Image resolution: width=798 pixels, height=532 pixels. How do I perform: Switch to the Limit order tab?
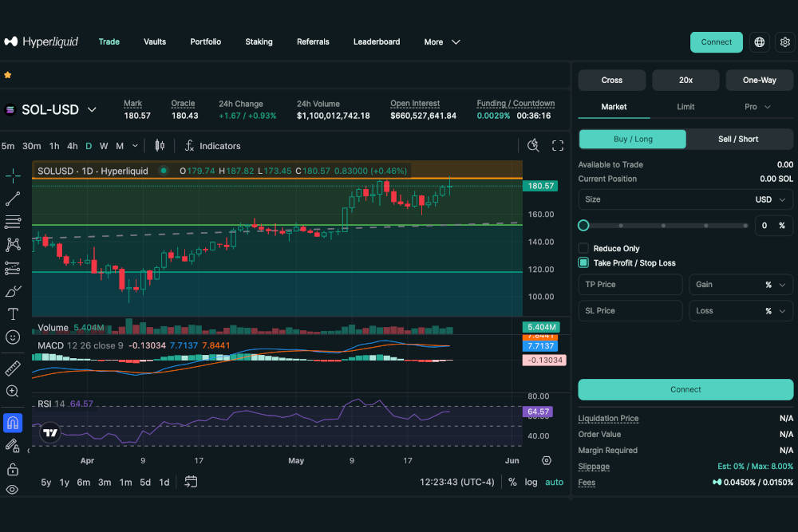[x=684, y=105]
